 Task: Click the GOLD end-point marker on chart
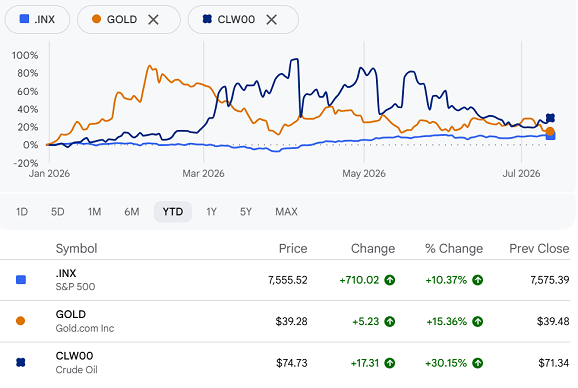(550, 131)
